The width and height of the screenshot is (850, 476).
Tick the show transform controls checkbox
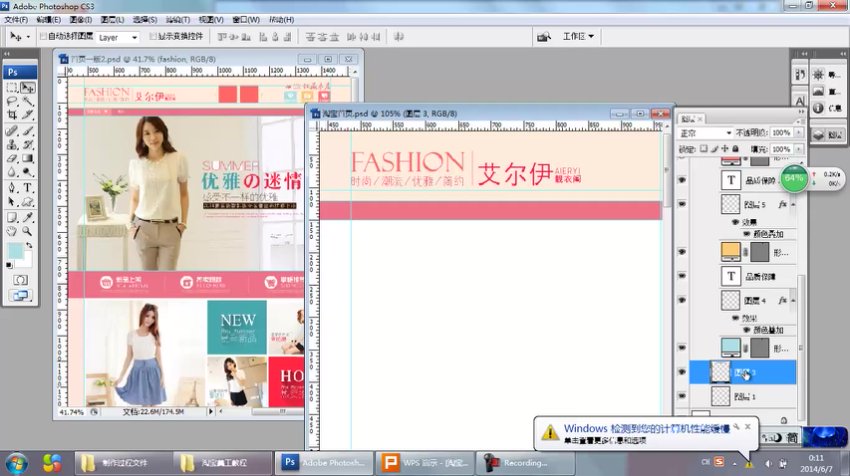click(x=153, y=37)
